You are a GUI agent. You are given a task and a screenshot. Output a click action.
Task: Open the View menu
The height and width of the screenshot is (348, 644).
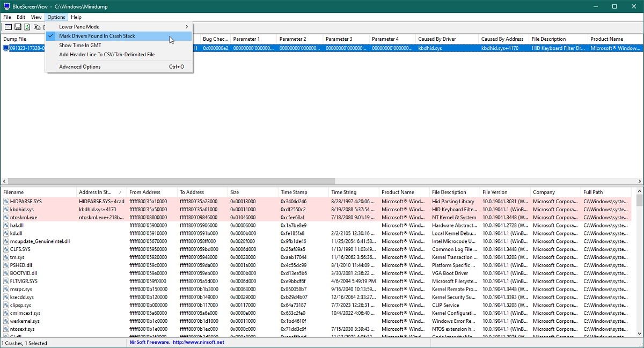coord(36,17)
